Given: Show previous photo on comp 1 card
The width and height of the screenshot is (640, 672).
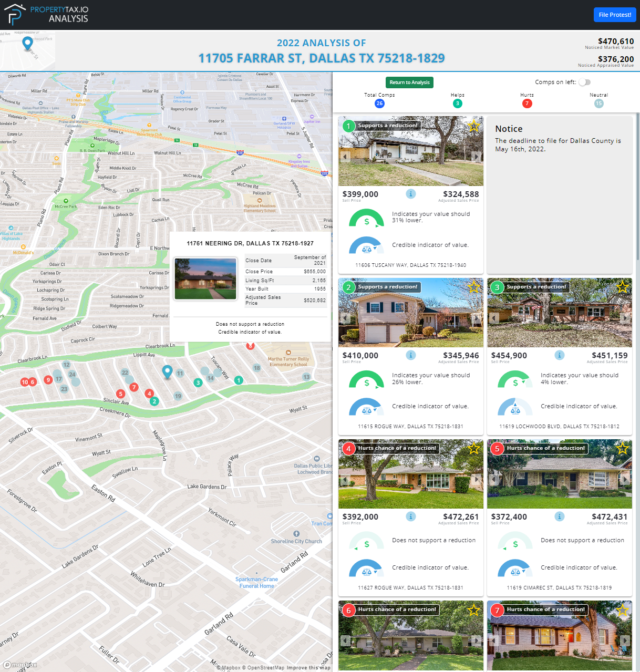Looking at the screenshot, I should pyautogui.click(x=345, y=157).
